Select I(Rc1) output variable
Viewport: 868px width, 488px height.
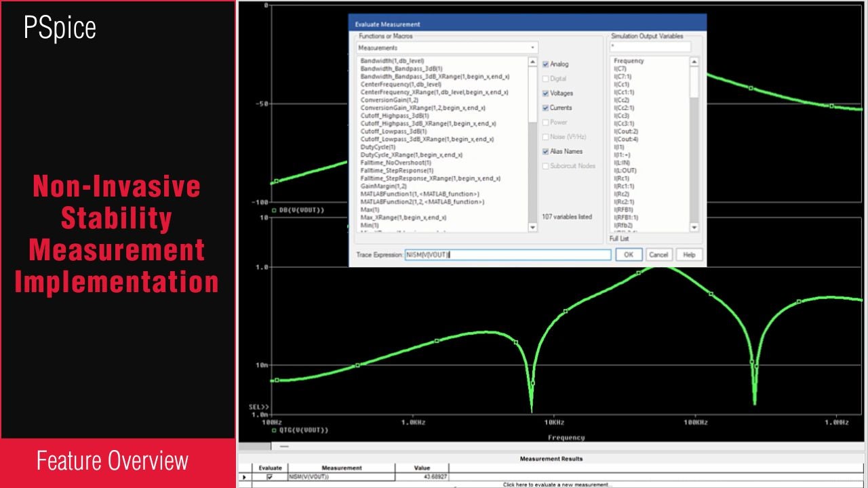pyautogui.click(x=621, y=178)
